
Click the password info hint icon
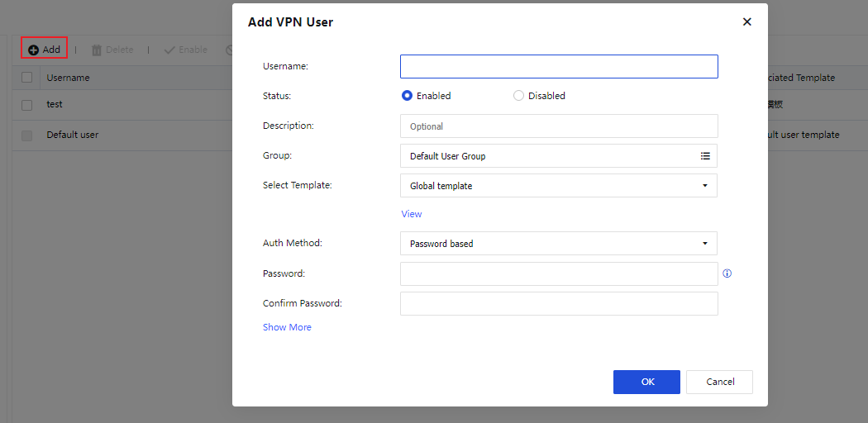tap(727, 273)
